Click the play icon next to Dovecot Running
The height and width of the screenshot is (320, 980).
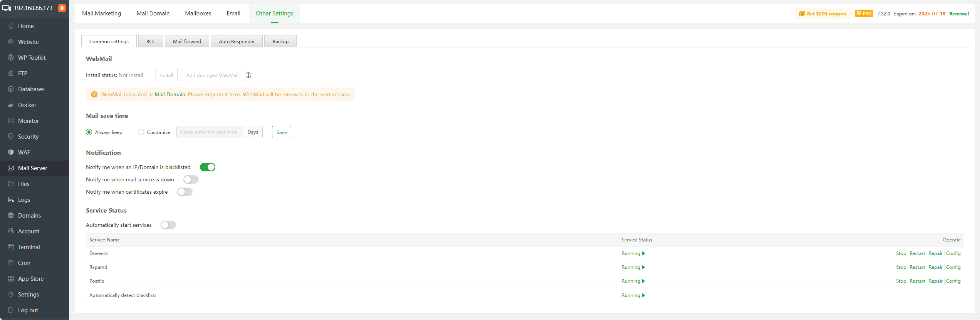tap(643, 253)
